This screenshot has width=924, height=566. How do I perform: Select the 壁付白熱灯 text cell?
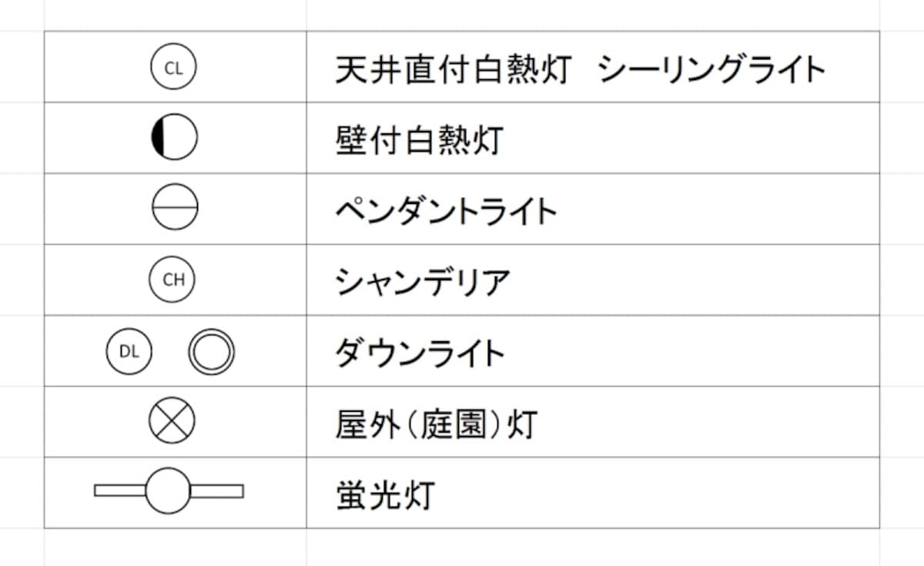coord(593,138)
